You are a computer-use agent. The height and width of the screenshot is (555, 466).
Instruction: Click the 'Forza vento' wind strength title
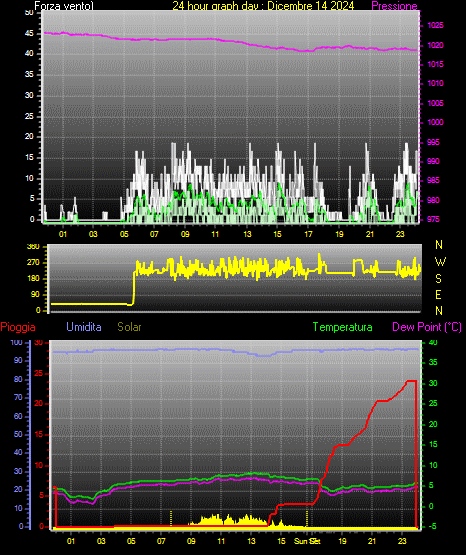(x=64, y=6)
